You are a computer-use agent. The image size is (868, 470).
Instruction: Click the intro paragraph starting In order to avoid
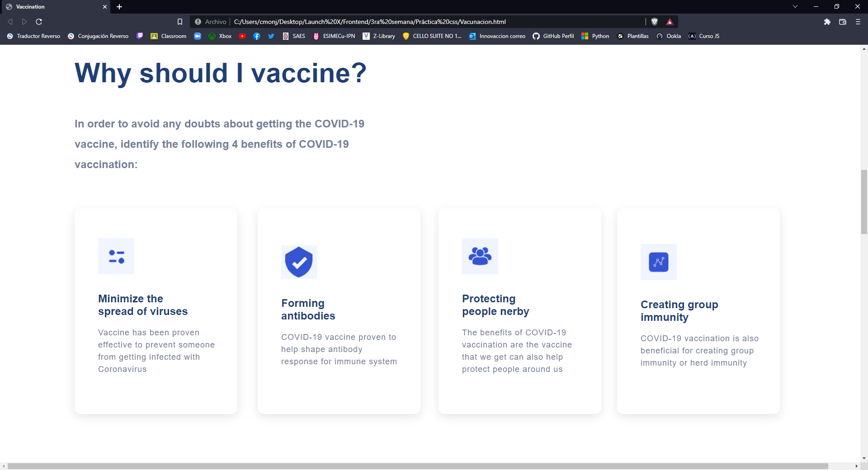click(x=219, y=144)
